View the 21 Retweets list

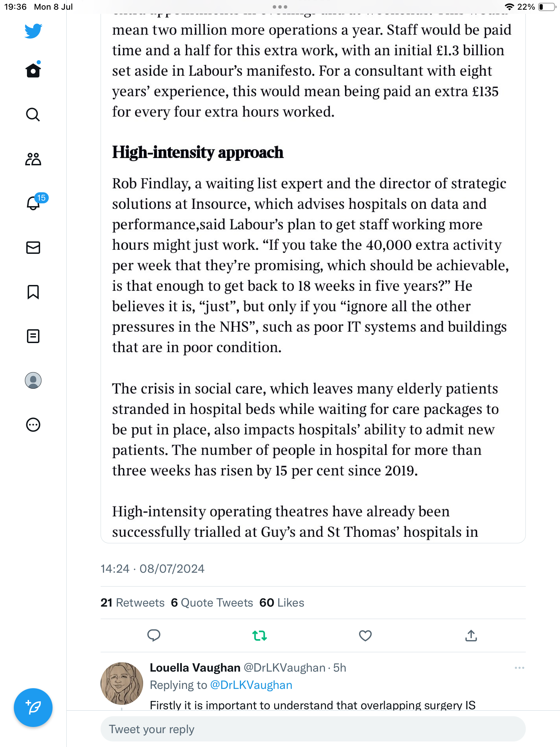[x=132, y=603]
